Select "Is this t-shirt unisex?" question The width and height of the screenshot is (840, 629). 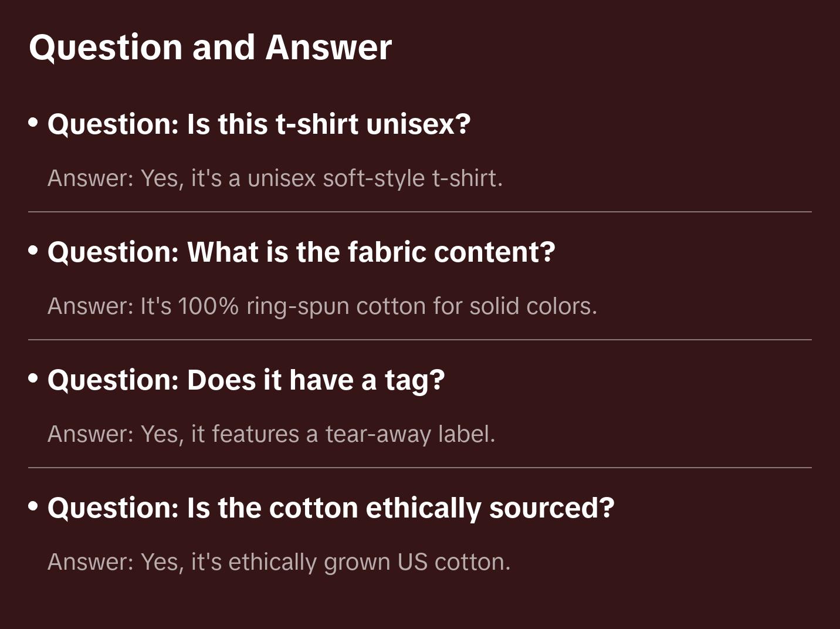[x=259, y=124]
